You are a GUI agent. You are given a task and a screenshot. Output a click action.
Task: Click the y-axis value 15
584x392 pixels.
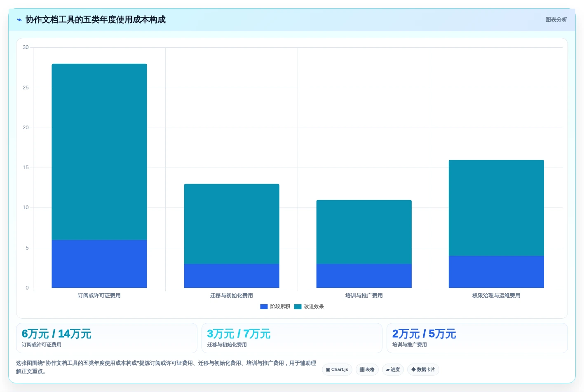pos(26,168)
